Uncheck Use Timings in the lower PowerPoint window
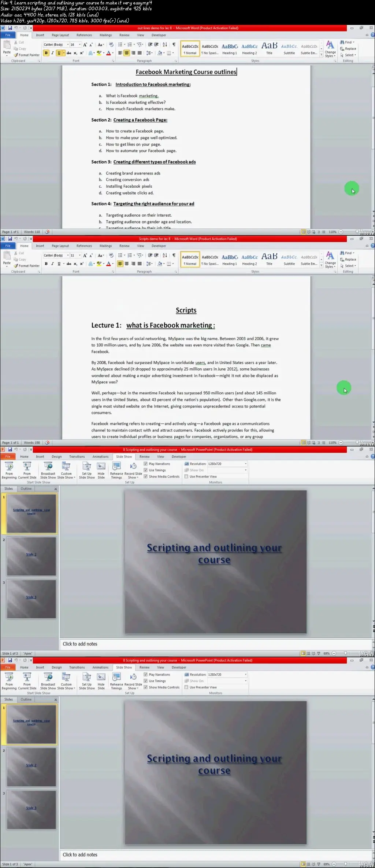375x868 pixels. (x=145, y=681)
